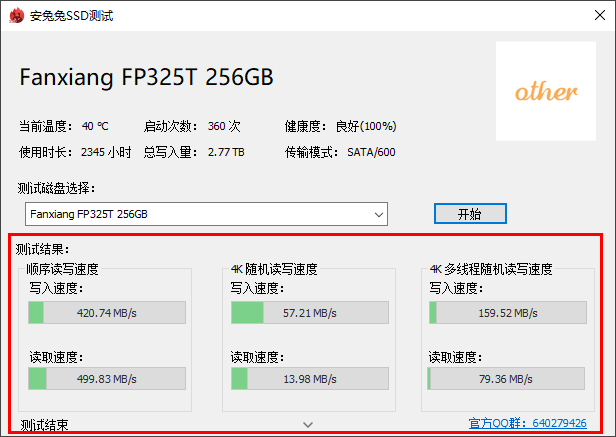
Task: Click the 4K multithread write bar 159.52 MB/s
Action: (x=508, y=313)
